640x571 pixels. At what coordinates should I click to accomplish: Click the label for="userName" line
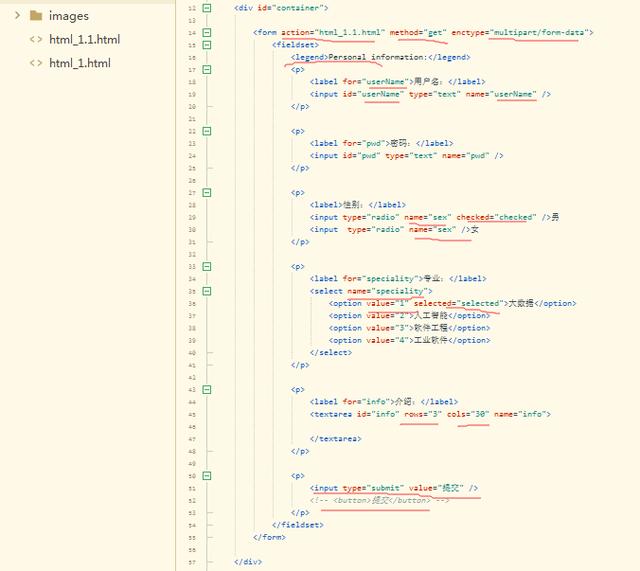(398, 82)
